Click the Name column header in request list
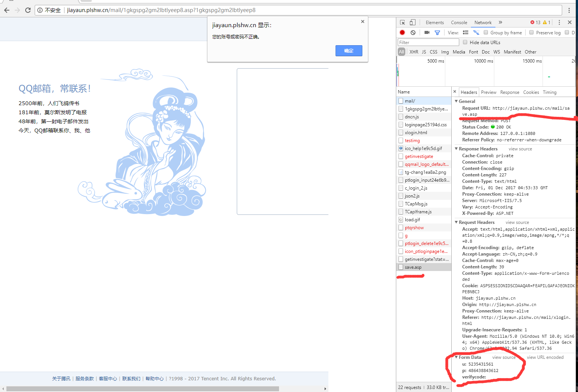 point(424,92)
